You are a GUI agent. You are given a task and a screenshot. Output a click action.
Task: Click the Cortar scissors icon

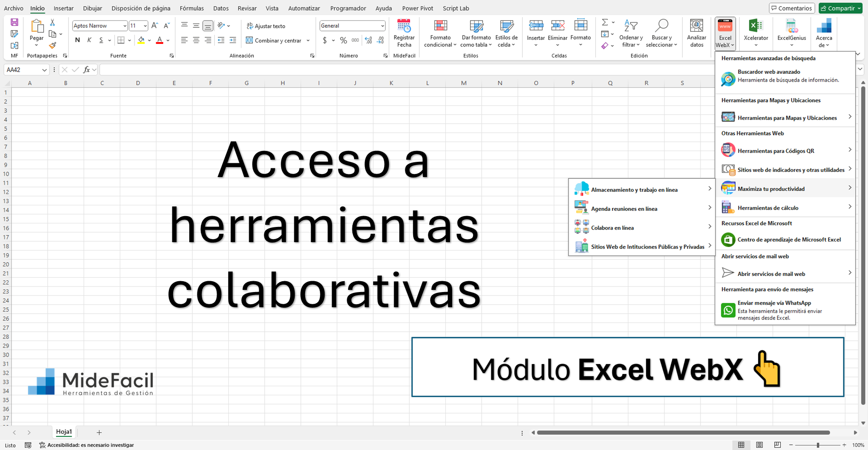(53, 23)
